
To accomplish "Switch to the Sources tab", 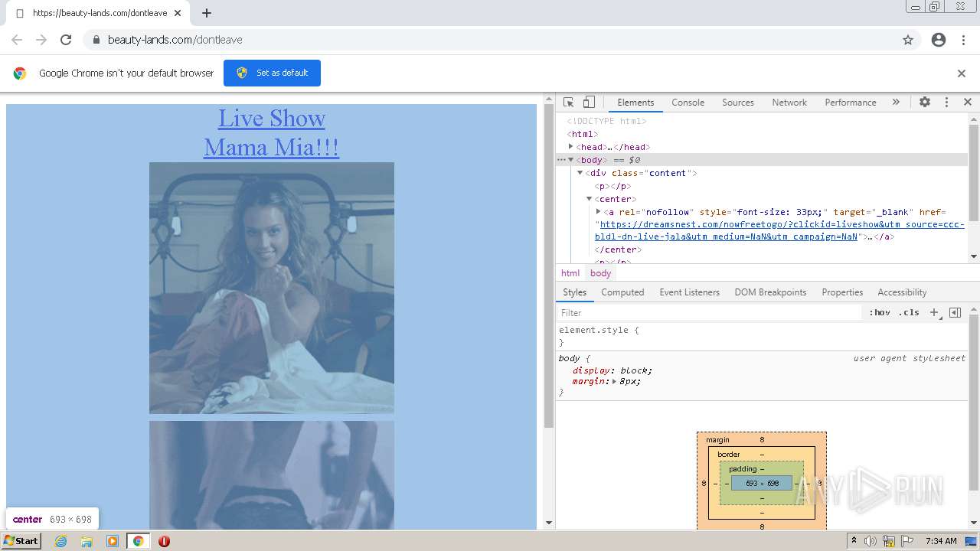I will [x=738, y=103].
